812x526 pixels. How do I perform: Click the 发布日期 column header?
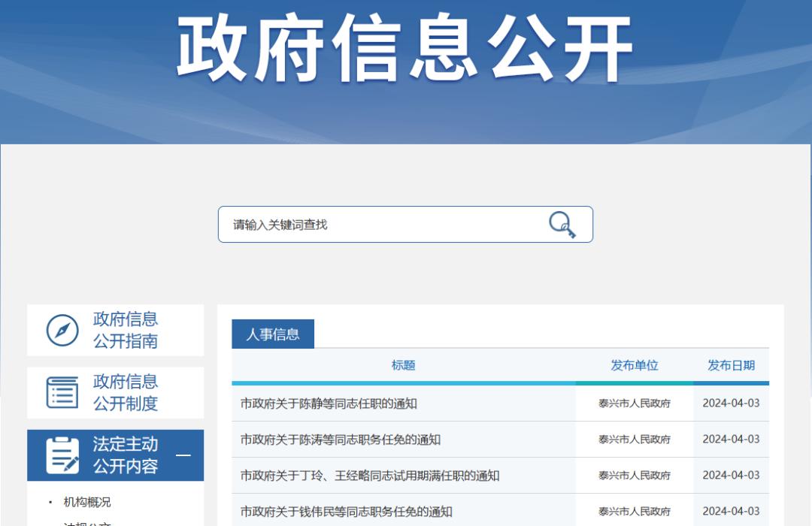731,366
